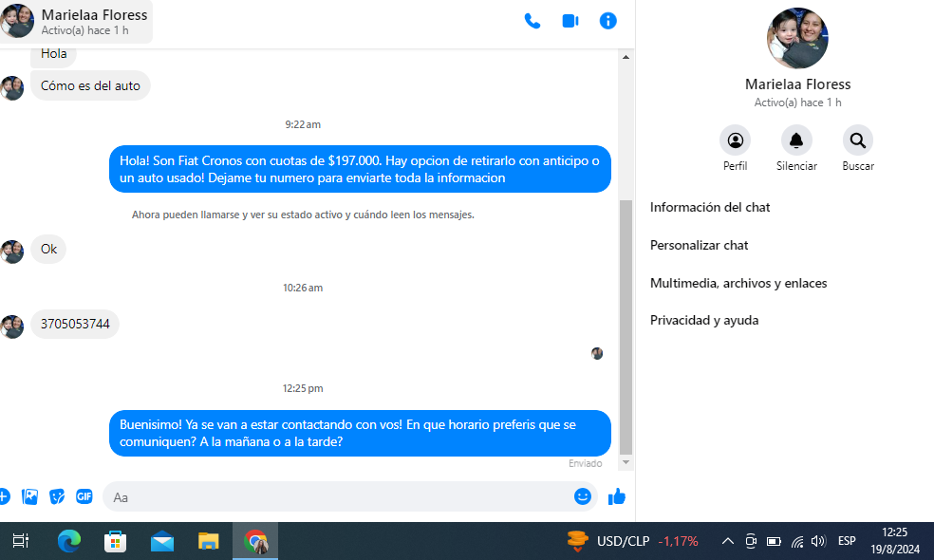Screen dimensions: 934x560
Task: Open Marielaa Floress large profile photo
Action: [797, 38]
